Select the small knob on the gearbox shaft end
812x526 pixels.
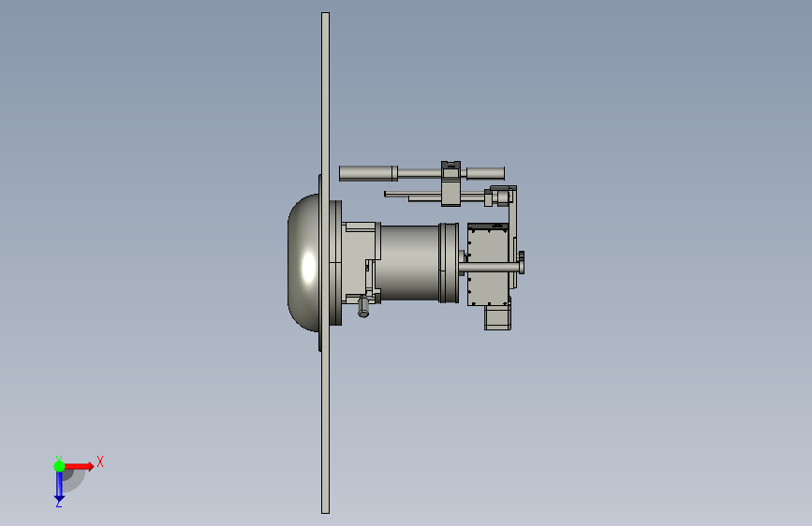click(521, 262)
